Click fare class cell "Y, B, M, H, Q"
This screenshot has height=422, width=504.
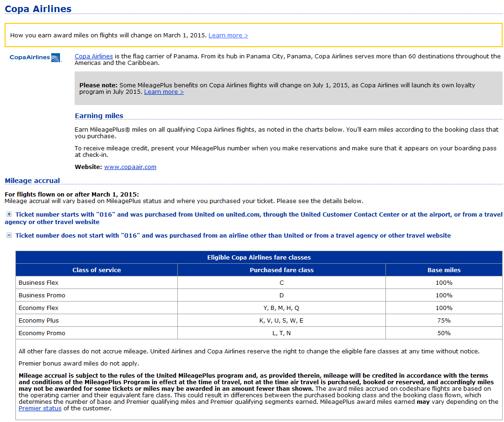pyautogui.click(x=281, y=308)
